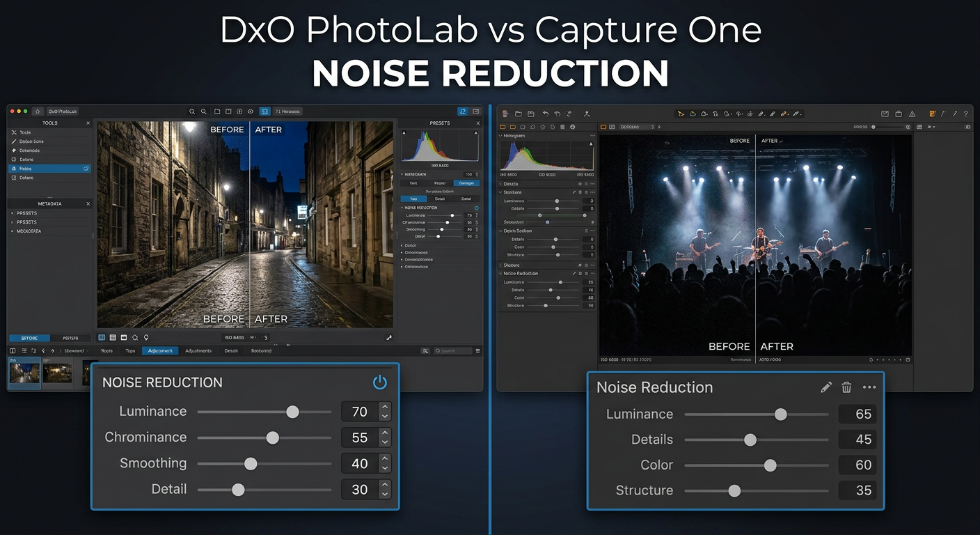Screen dimensions: 980x535
Task: Click the stepper arrows beside Luminance value 70
Action: click(384, 412)
